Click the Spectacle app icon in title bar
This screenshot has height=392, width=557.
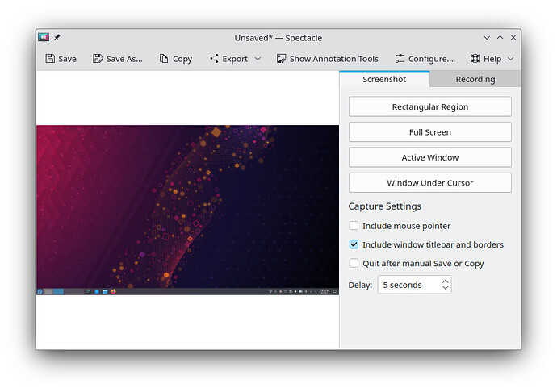(x=44, y=37)
